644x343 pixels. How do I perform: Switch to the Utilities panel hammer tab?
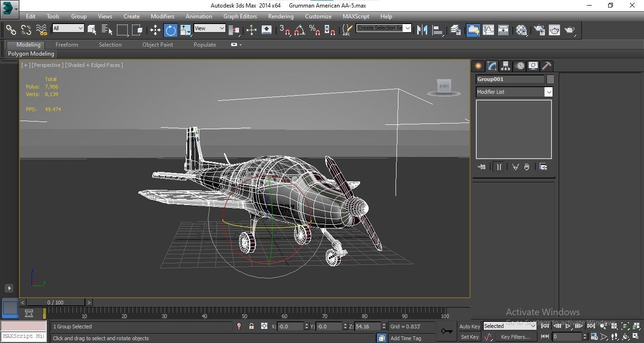[x=546, y=66]
